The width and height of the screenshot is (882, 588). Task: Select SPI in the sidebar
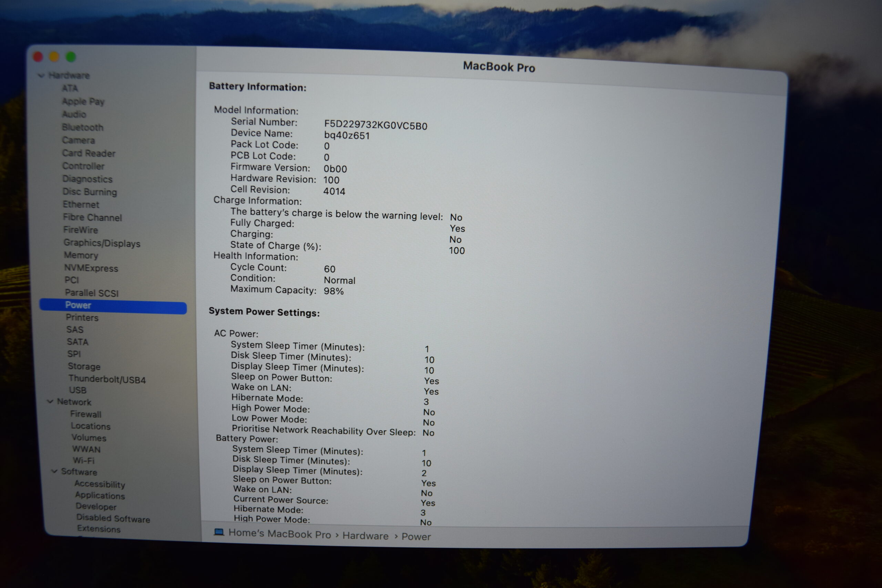74,354
